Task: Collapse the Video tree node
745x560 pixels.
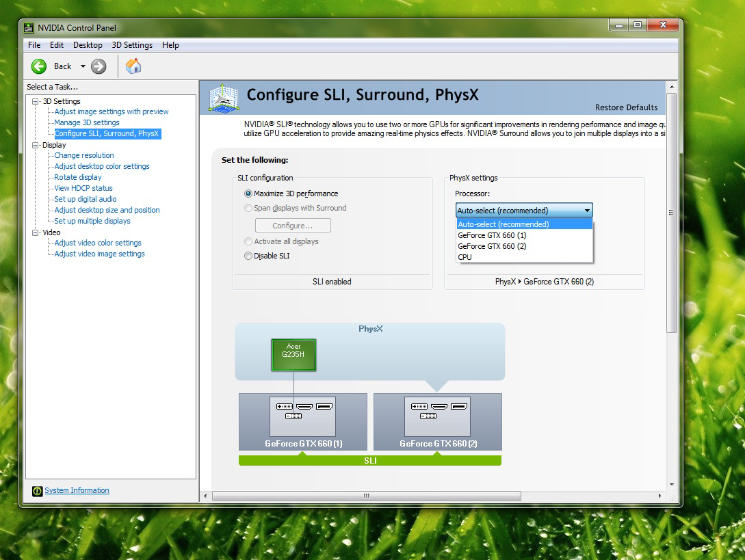Action: [35, 232]
